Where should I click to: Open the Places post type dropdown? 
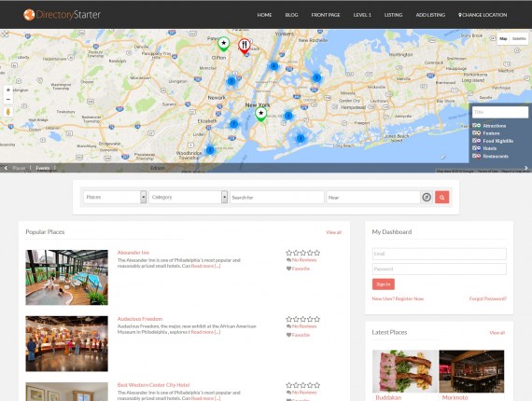pos(115,197)
